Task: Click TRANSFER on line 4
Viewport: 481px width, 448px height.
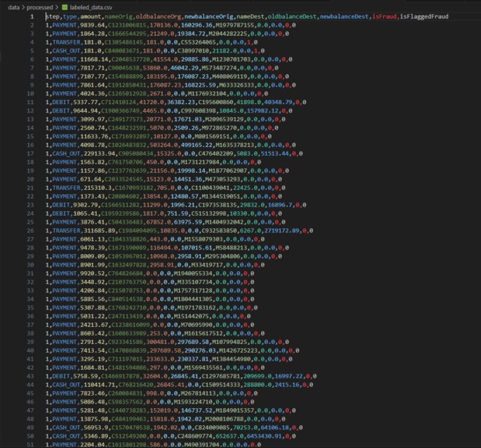Action: coord(66,42)
